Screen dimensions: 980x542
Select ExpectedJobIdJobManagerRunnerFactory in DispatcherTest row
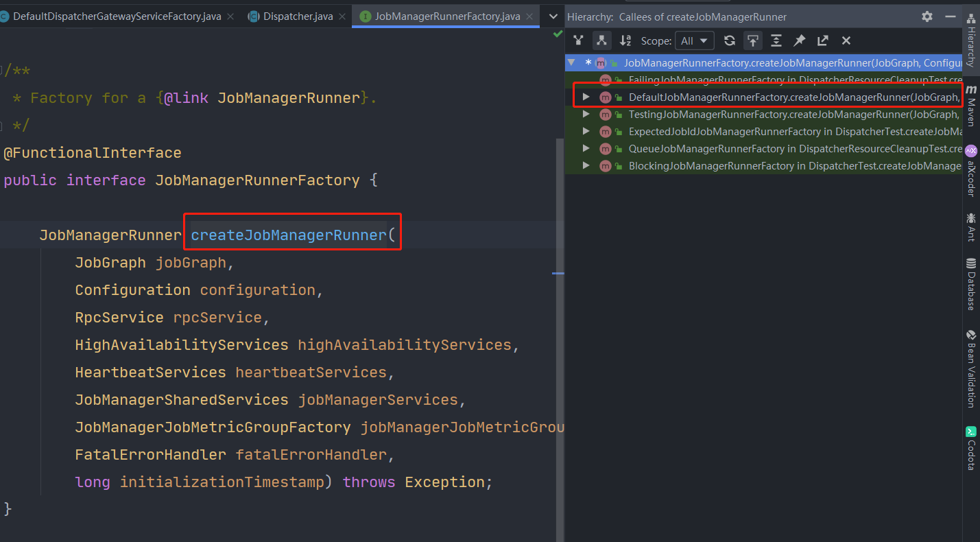[x=764, y=131]
